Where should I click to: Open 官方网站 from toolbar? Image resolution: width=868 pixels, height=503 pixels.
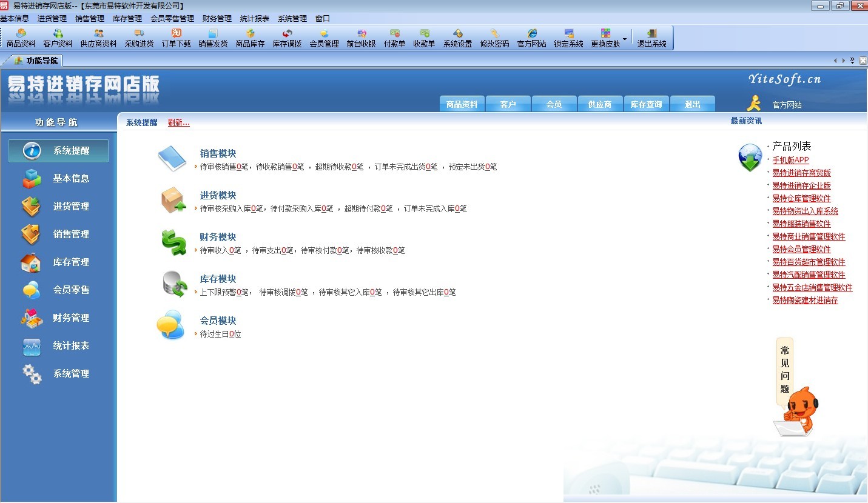(531, 38)
